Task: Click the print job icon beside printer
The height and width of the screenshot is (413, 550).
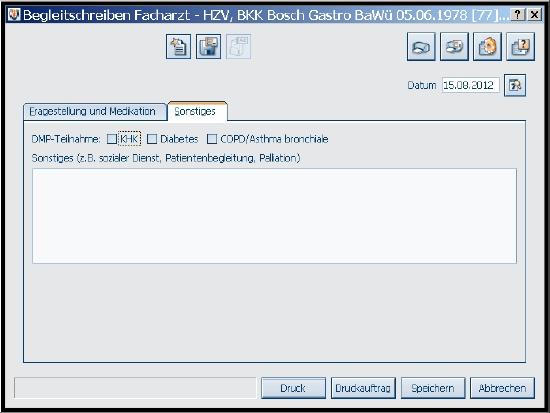Action: pos(454,47)
